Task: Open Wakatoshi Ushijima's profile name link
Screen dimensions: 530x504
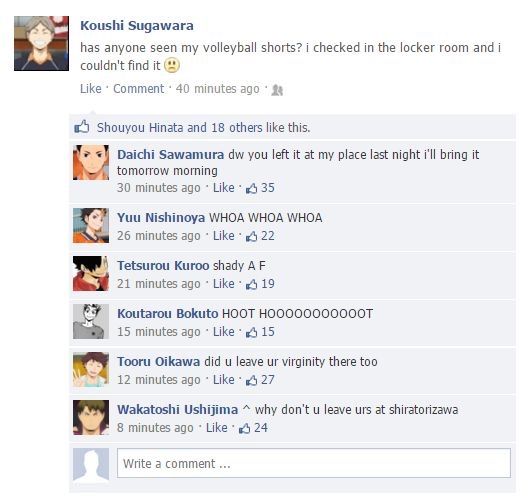Action: [177, 410]
